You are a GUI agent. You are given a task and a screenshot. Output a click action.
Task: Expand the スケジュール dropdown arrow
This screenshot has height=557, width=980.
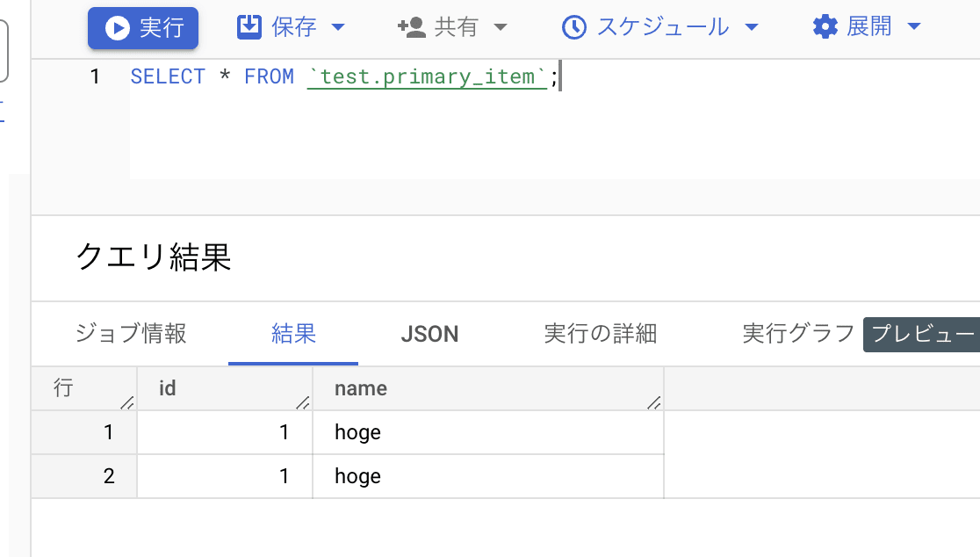[752, 27]
